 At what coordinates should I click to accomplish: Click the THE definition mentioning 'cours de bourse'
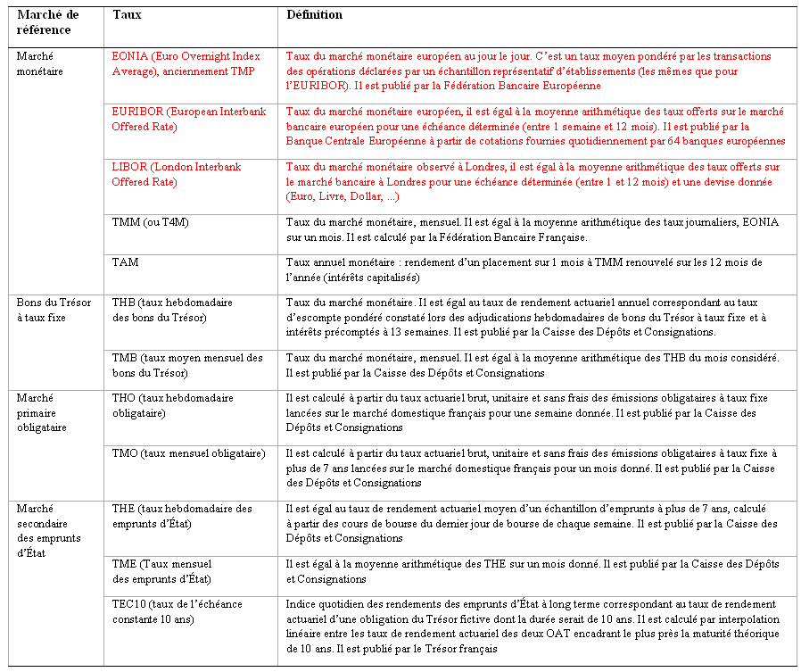pyautogui.click(x=532, y=523)
